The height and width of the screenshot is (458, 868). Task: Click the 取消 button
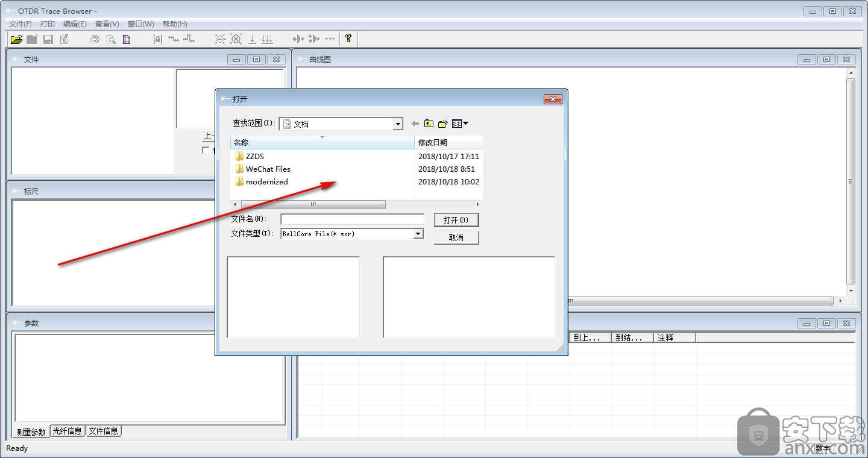click(x=456, y=237)
